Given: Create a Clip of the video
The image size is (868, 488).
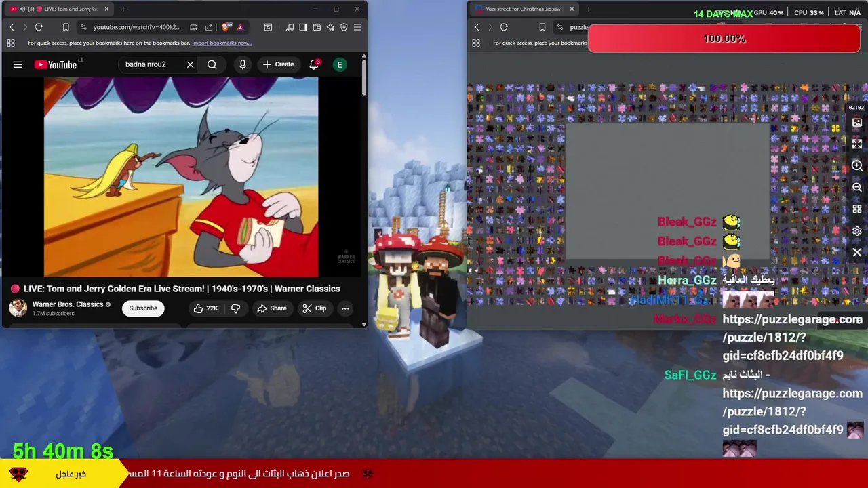Looking at the screenshot, I should (315, 308).
